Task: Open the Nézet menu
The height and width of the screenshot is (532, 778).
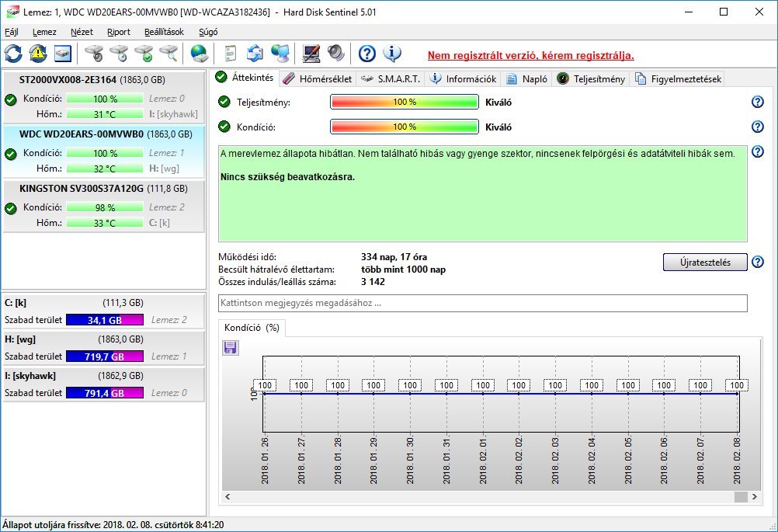Action: [82, 32]
